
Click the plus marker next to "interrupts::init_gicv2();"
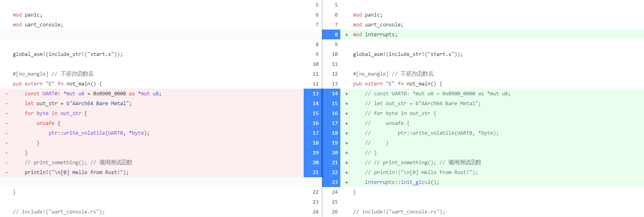coord(347,182)
